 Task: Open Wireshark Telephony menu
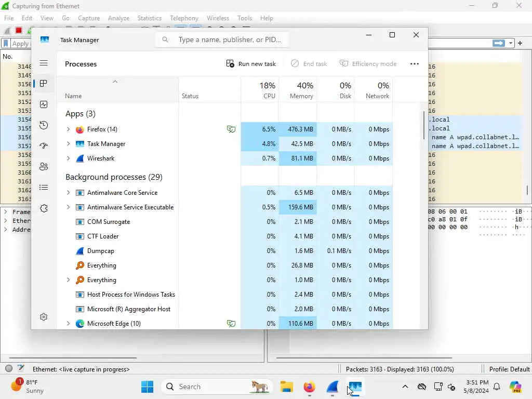(184, 18)
